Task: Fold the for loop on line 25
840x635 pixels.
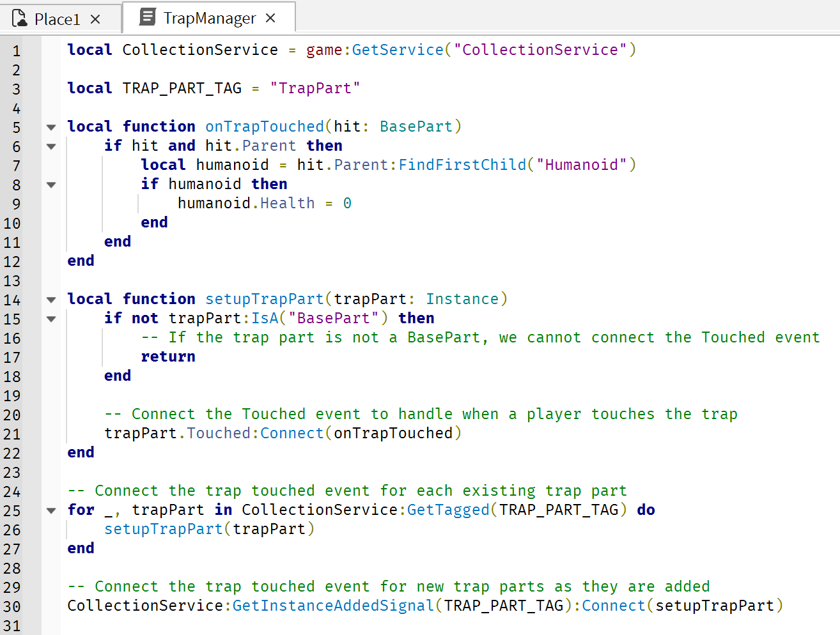Action: coord(51,510)
